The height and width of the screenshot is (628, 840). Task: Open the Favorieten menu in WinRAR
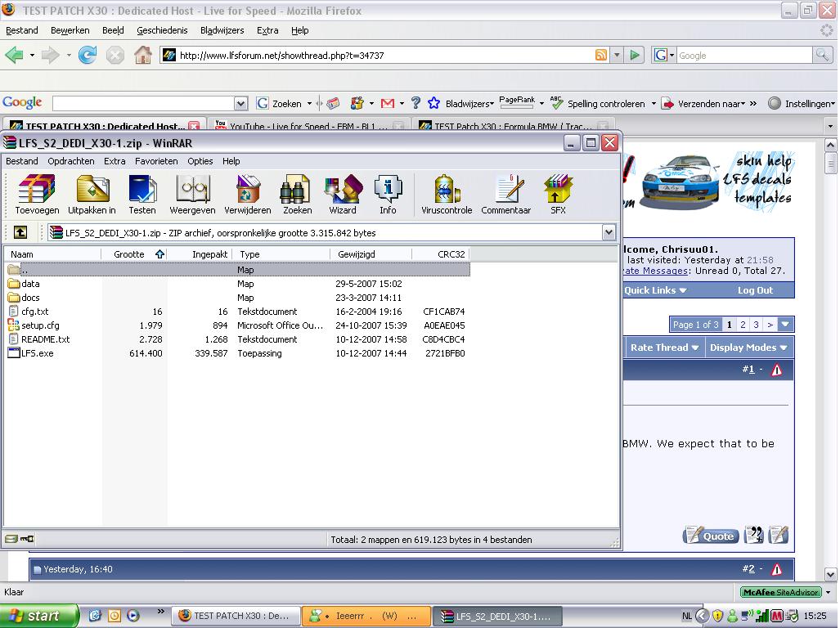coord(156,161)
